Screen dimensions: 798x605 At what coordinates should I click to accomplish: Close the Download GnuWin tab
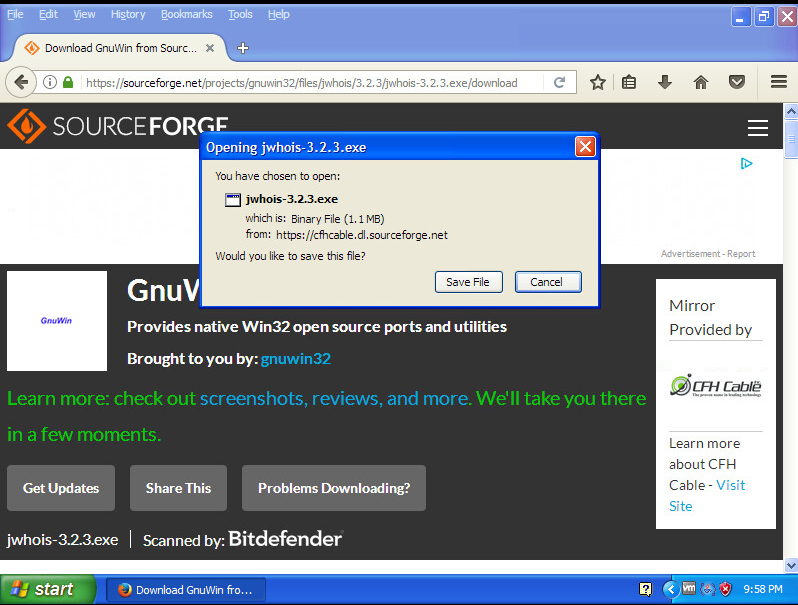click(210, 48)
